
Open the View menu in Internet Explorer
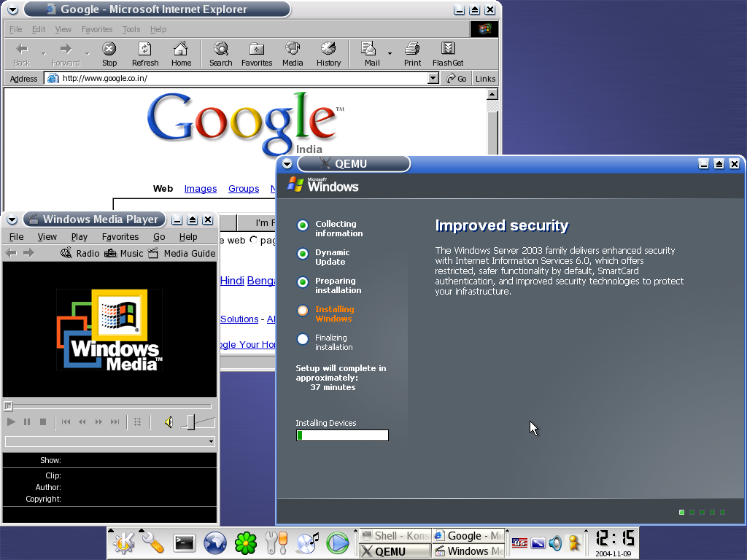(x=63, y=29)
